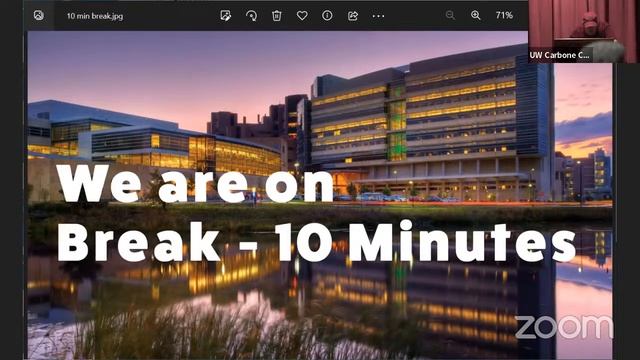Click the Edit image icon

[x=226, y=16]
